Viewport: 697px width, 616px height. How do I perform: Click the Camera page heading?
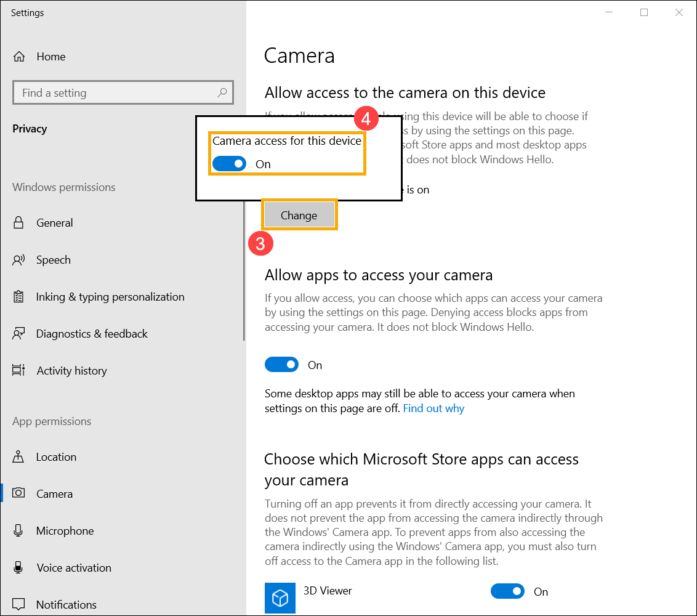point(299,55)
